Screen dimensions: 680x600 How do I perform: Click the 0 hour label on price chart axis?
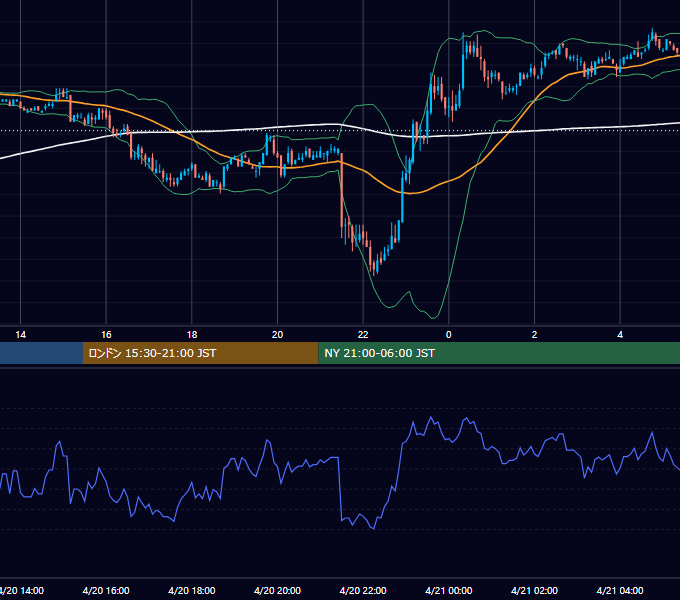[449, 335]
